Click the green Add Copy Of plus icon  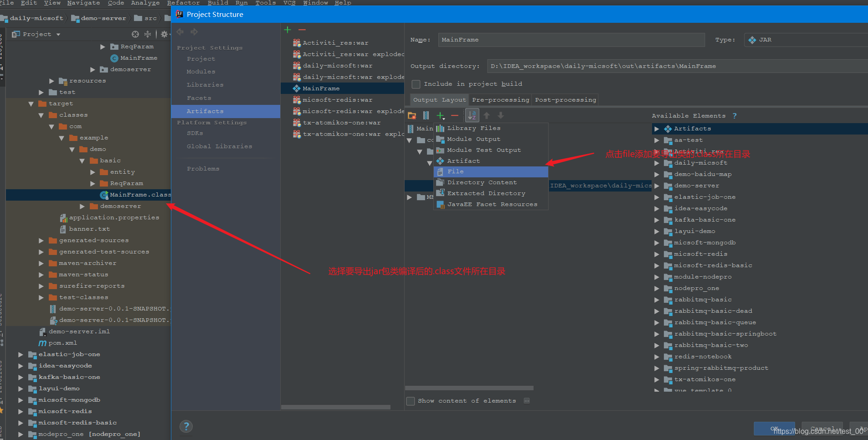coord(441,116)
